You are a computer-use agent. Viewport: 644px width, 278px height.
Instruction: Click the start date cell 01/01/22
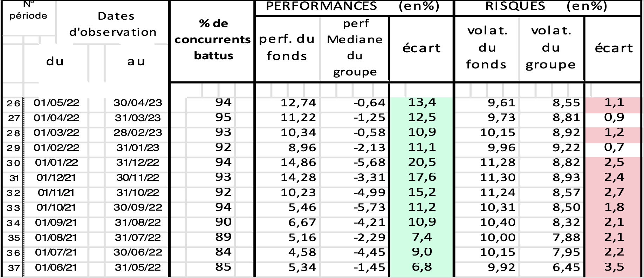pyautogui.click(x=56, y=163)
